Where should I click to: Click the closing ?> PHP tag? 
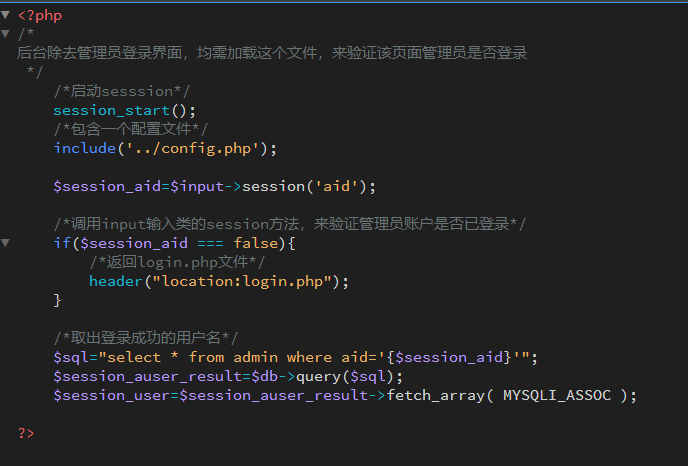26,433
